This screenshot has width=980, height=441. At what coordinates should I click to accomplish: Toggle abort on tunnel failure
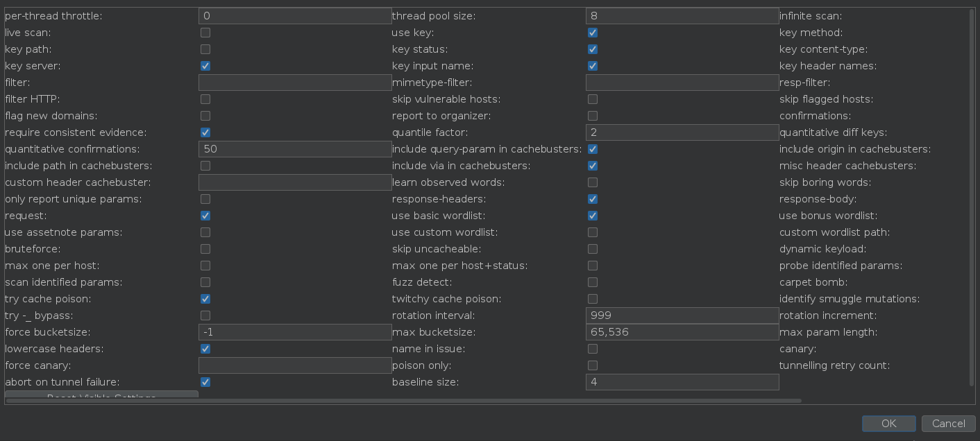pos(205,382)
